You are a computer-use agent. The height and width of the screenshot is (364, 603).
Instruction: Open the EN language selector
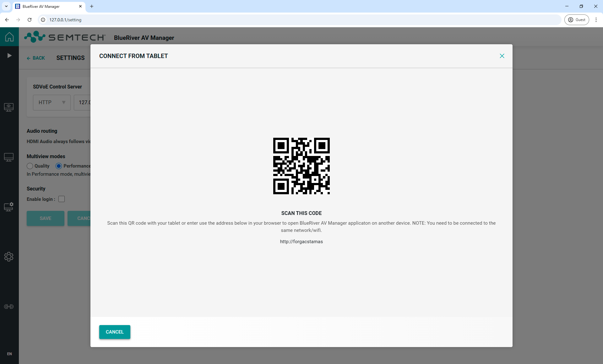coord(9,354)
